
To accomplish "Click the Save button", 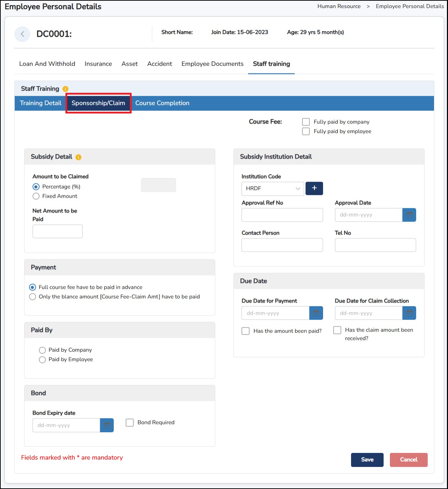I will (x=367, y=460).
